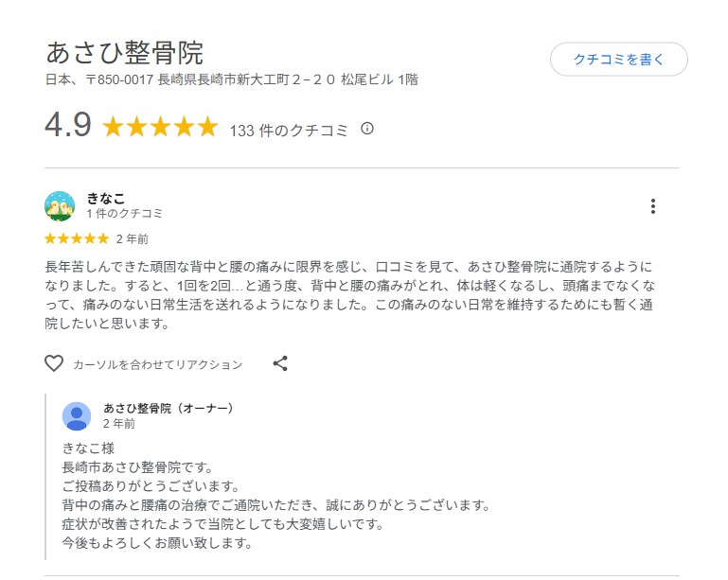
Task: Click the info icon beside 133 件のクチコミ
Action: tap(367, 129)
